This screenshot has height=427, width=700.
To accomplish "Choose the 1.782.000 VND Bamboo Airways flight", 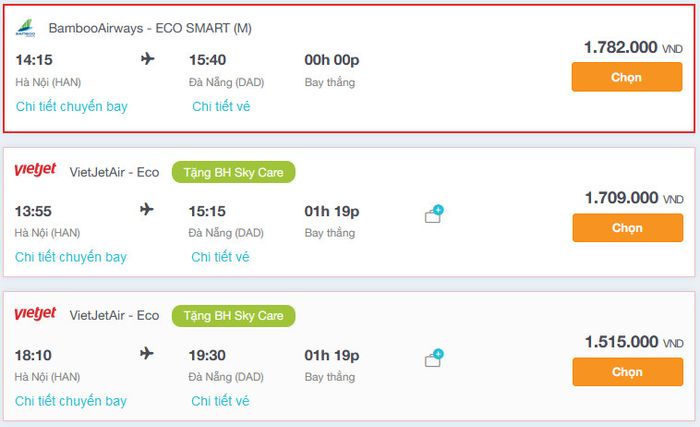I will point(626,77).
